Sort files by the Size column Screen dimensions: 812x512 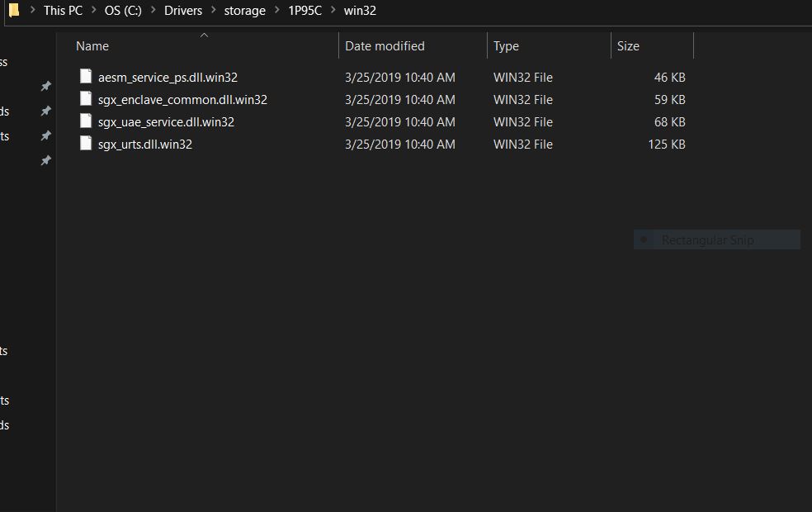(628, 45)
